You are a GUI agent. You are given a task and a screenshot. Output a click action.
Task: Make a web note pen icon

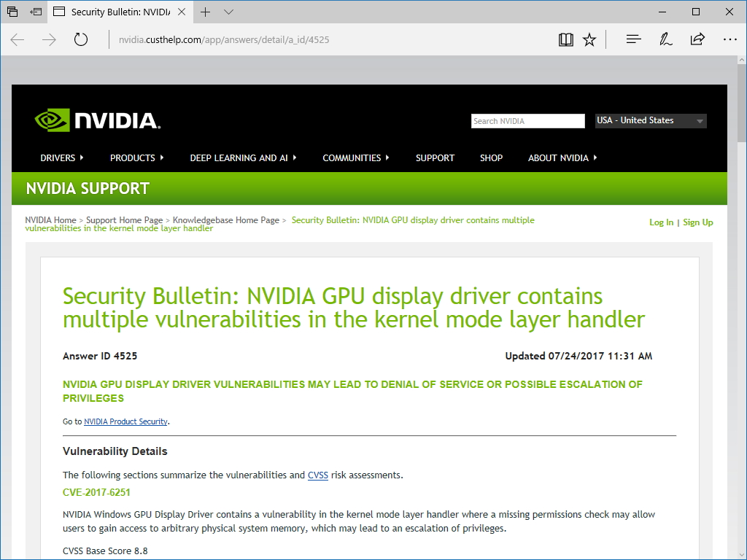(x=665, y=39)
